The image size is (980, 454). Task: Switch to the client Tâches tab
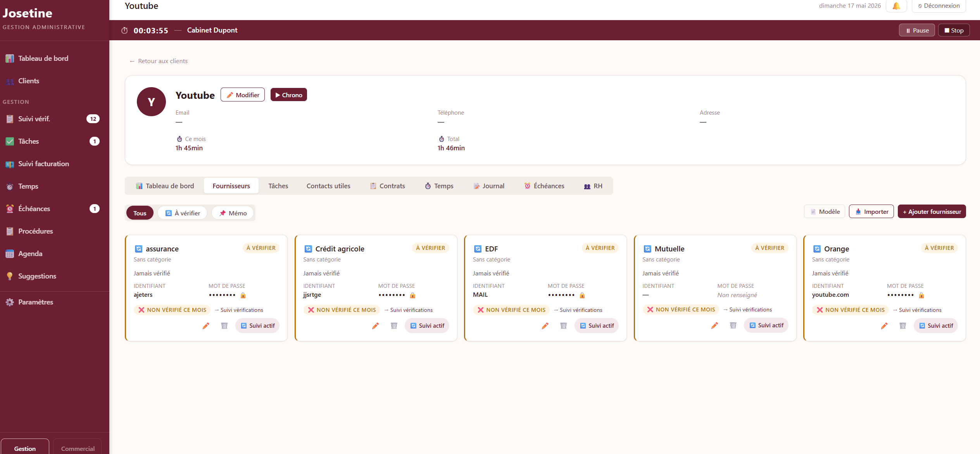point(278,186)
